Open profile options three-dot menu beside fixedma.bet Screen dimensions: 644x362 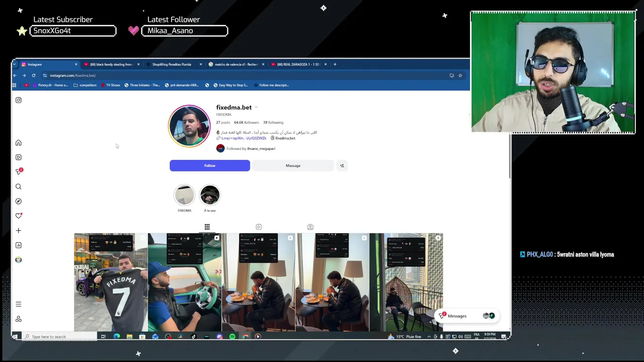point(256,107)
